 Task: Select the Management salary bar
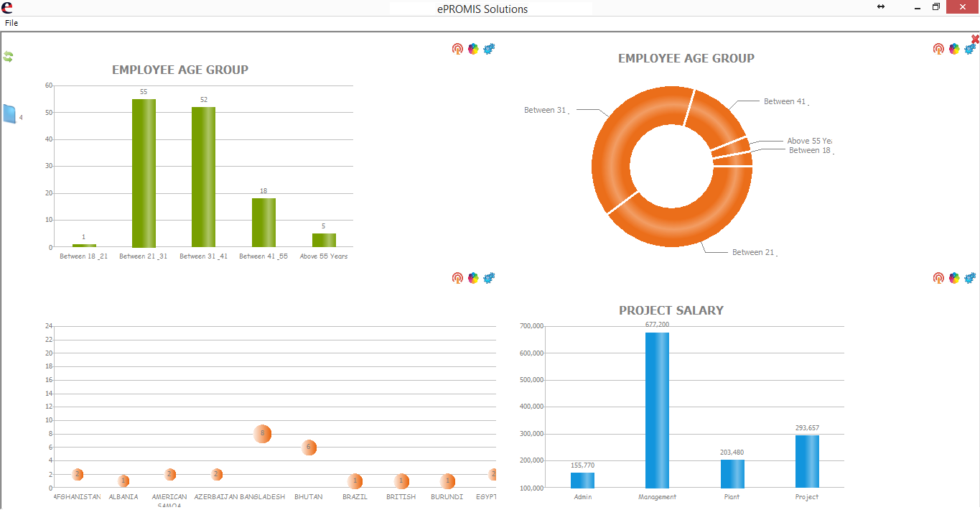tap(657, 410)
